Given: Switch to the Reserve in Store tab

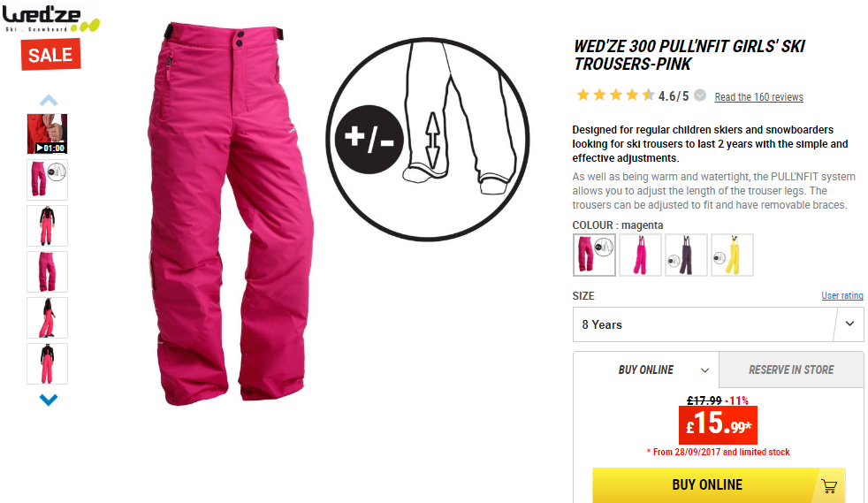Looking at the screenshot, I should click(791, 370).
